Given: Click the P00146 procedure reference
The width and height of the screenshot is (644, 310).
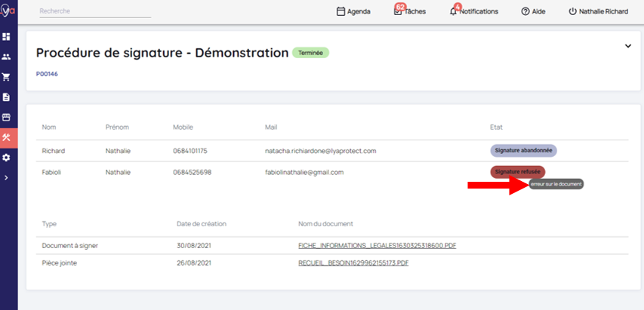Looking at the screenshot, I should pyautogui.click(x=47, y=74).
